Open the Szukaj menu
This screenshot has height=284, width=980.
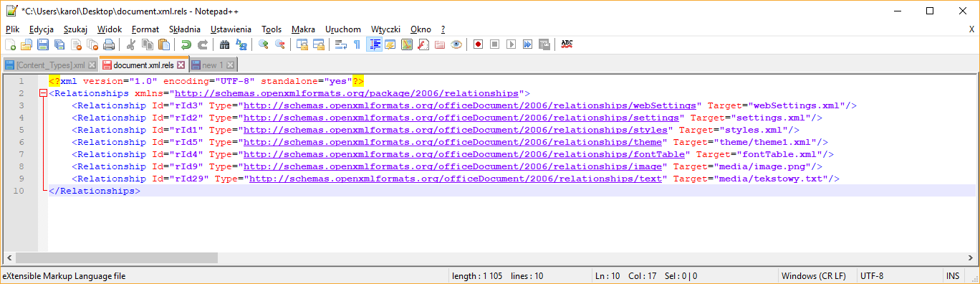click(75, 29)
